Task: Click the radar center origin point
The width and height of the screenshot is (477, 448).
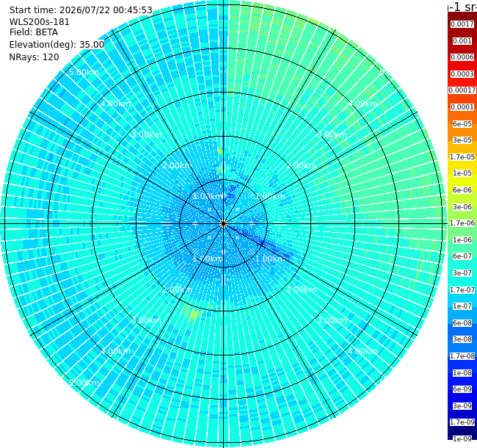Action: 223,224
